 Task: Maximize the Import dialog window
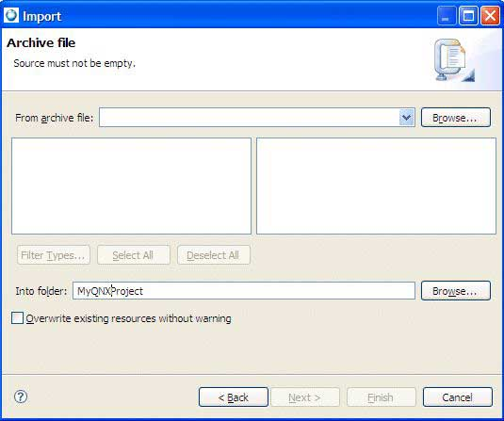pyautogui.click(x=468, y=16)
